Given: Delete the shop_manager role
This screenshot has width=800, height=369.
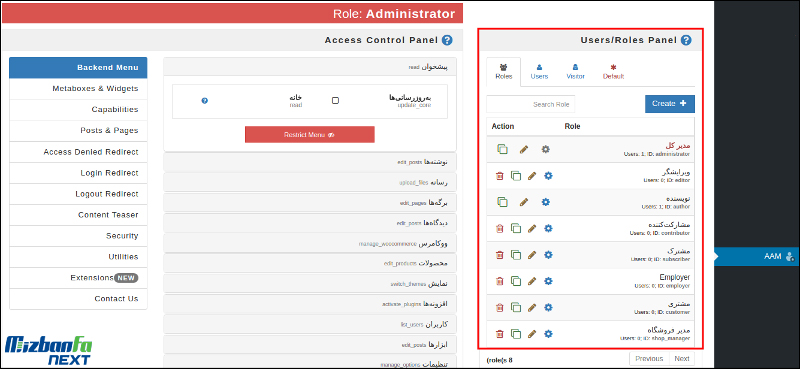Looking at the screenshot, I should coord(500,334).
